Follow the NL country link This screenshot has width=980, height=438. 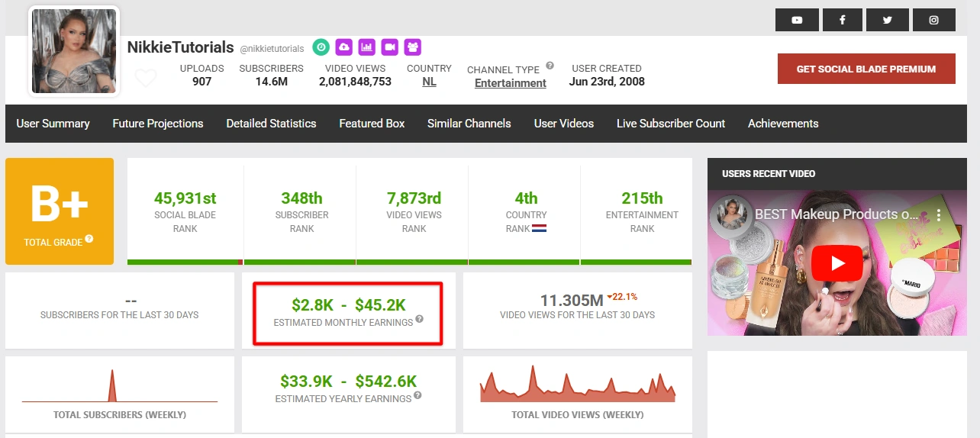[430, 82]
